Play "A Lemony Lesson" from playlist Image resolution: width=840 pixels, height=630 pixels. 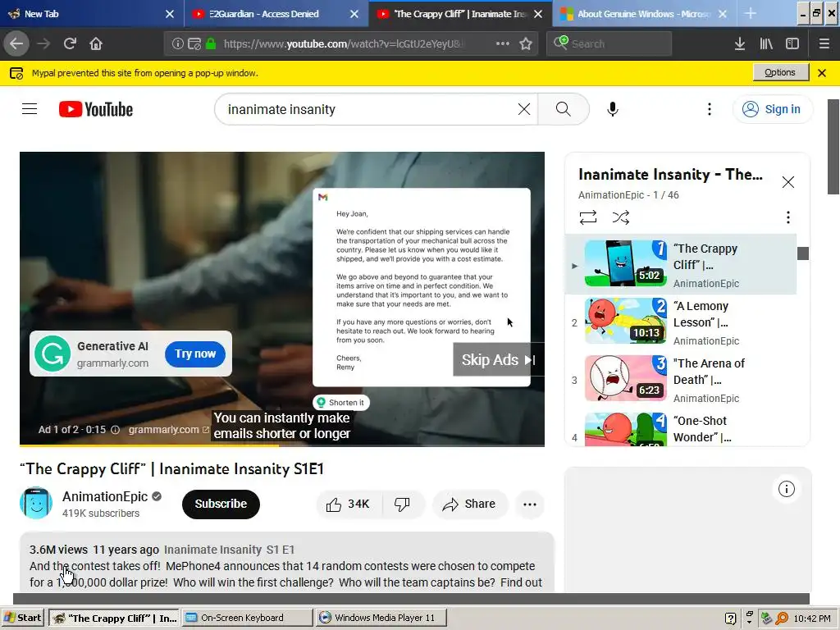coord(681,322)
